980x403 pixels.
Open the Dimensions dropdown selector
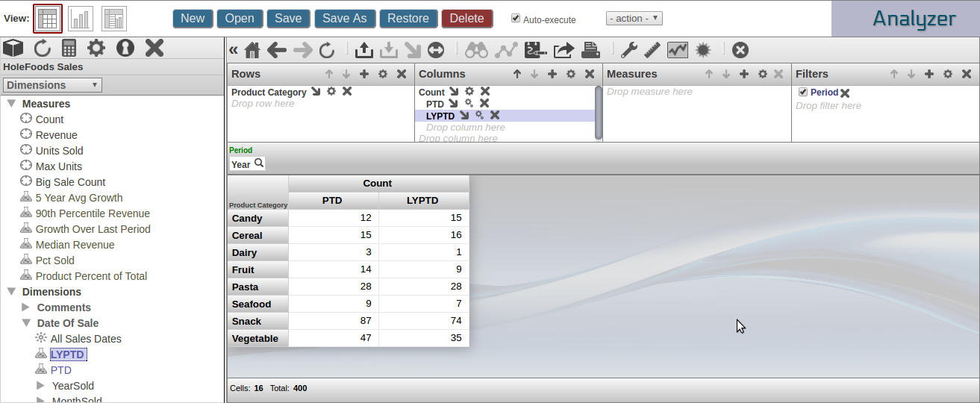coord(53,85)
